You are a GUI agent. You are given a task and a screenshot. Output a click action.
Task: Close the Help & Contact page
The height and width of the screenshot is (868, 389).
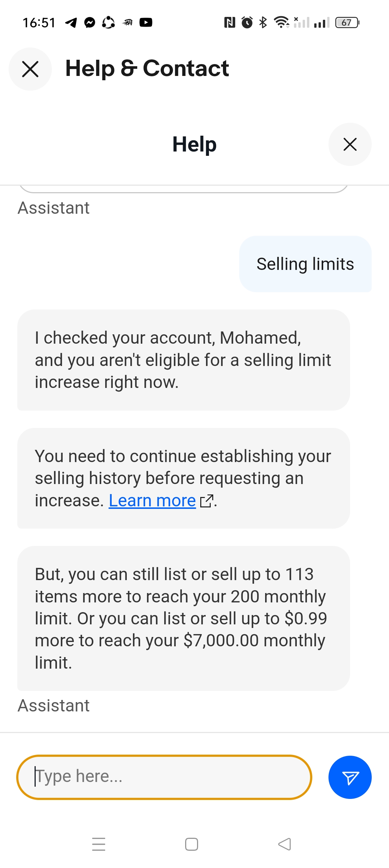[x=30, y=69]
